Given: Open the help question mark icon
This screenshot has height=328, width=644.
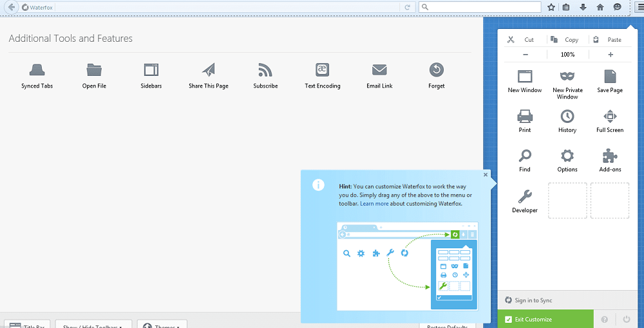Looking at the screenshot, I should (605, 319).
